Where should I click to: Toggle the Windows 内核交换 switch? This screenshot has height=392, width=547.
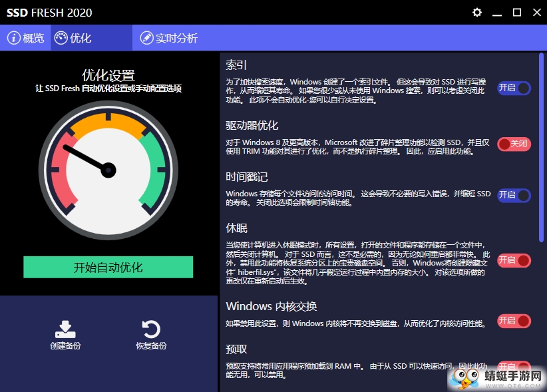coord(514,321)
